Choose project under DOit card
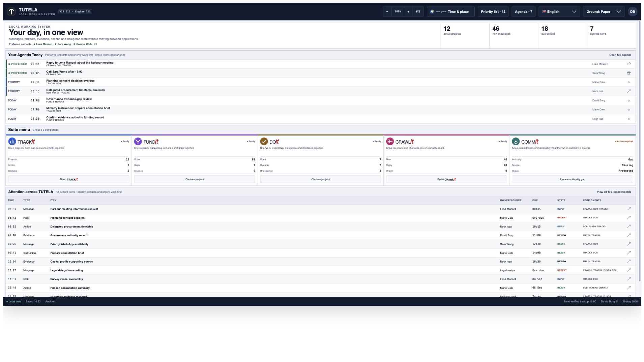Screen dimensions: 644x362 coord(320,179)
